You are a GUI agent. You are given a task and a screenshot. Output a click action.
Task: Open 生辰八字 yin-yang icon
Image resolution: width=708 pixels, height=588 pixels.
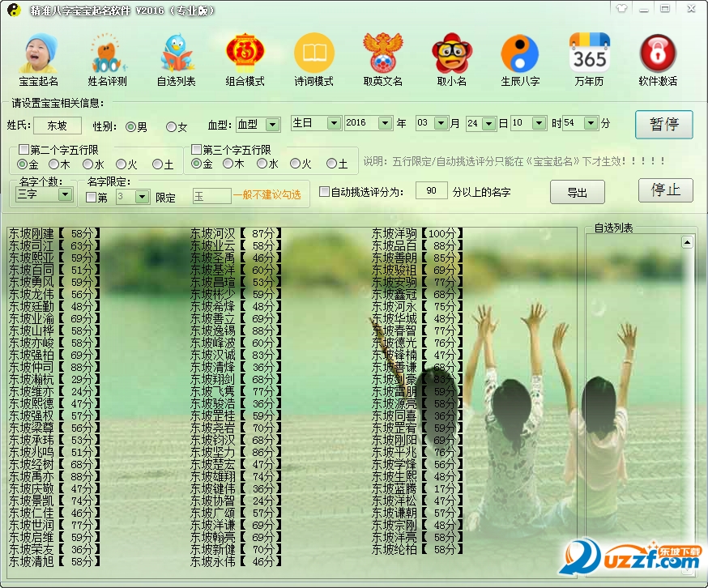click(520, 59)
